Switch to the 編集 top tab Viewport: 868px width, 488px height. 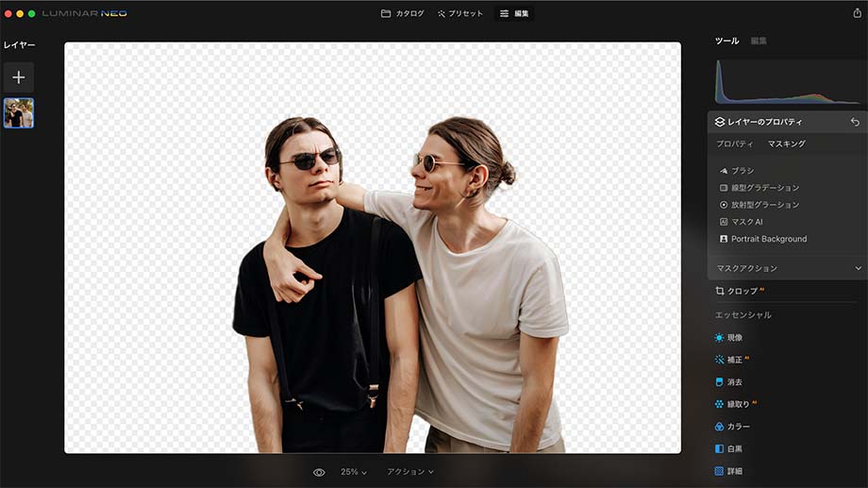[514, 13]
